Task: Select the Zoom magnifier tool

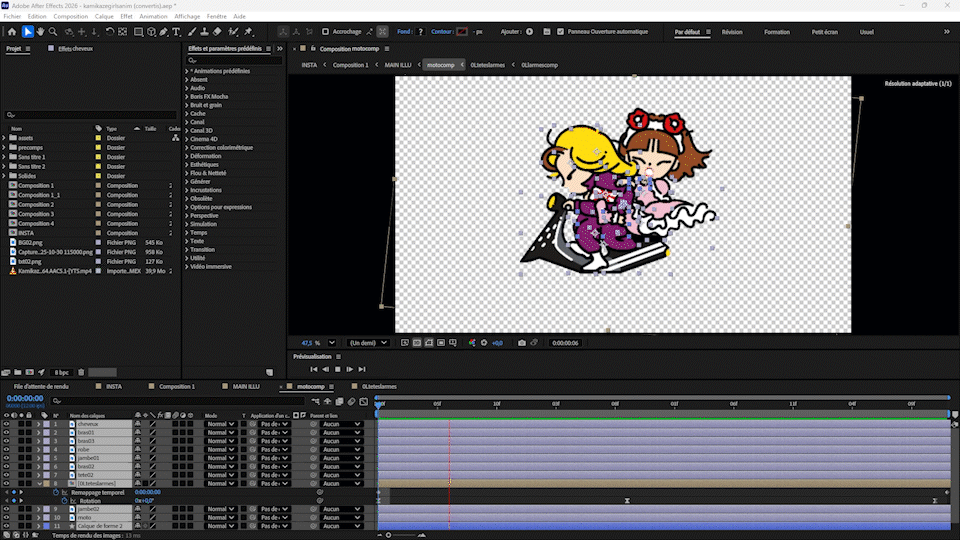Action: click(x=53, y=32)
